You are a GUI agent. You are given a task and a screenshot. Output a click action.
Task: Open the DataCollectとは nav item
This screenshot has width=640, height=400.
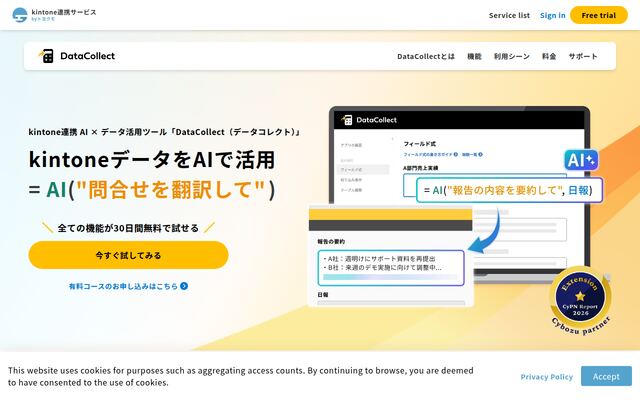click(426, 56)
